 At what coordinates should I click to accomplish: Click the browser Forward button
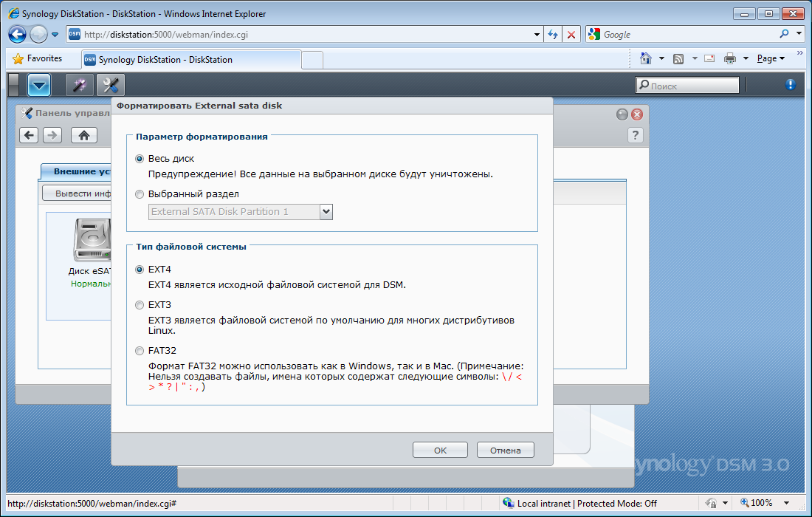tap(38, 35)
